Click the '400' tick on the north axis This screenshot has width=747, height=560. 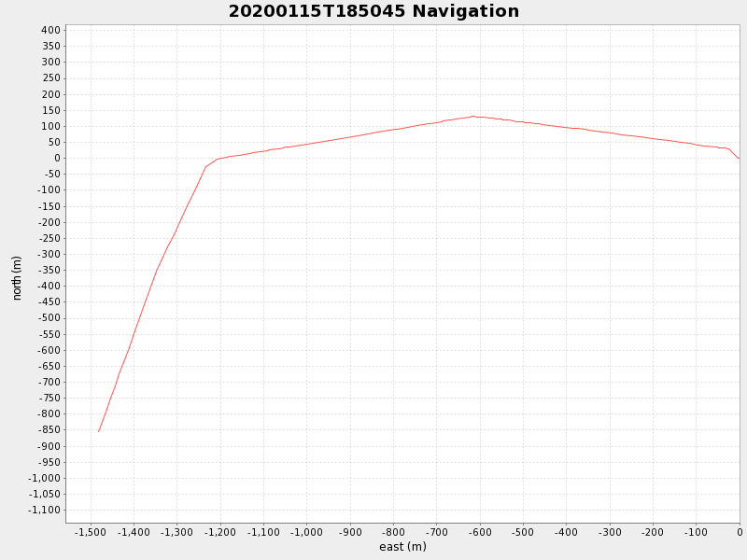pos(50,30)
